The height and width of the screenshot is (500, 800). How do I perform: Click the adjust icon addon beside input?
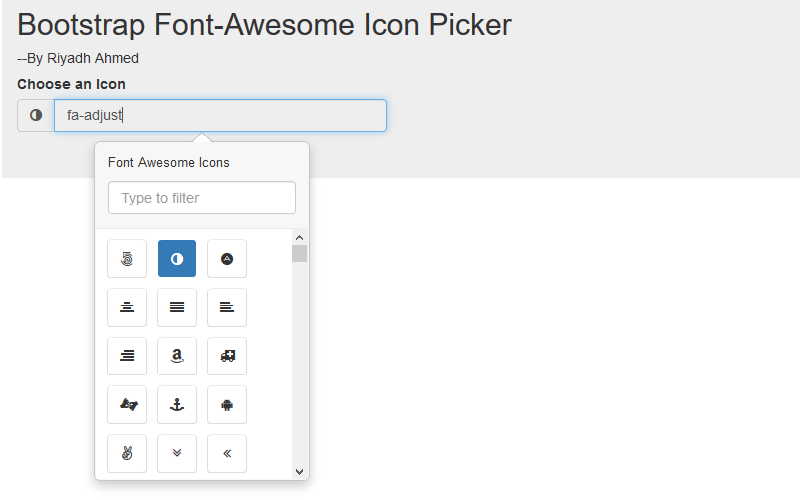[x=36, y=115]
